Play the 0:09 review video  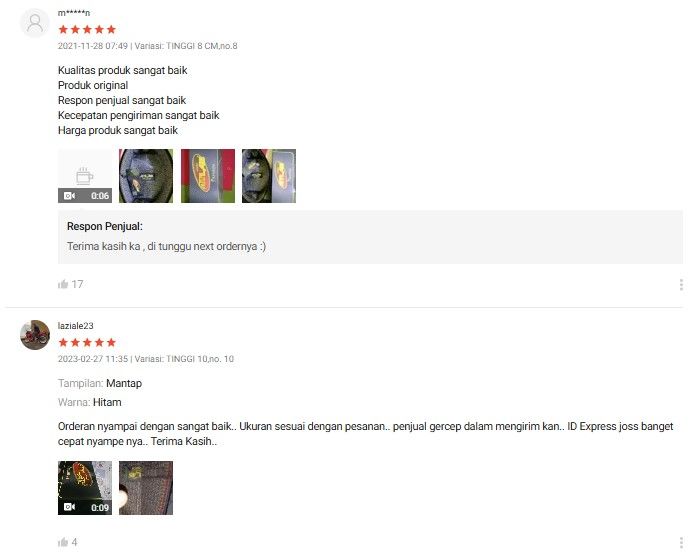point(85,488)
